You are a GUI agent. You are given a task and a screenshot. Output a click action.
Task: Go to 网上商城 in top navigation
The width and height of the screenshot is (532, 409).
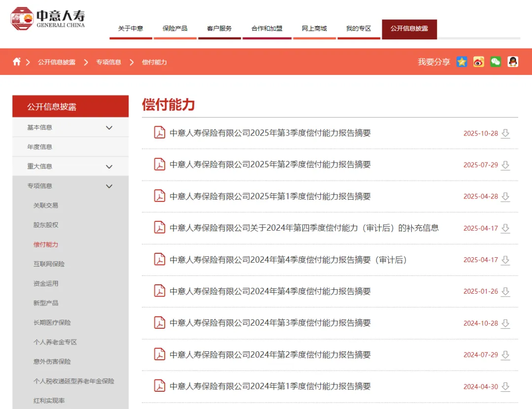pyautogui.click(x=314, y=29)
